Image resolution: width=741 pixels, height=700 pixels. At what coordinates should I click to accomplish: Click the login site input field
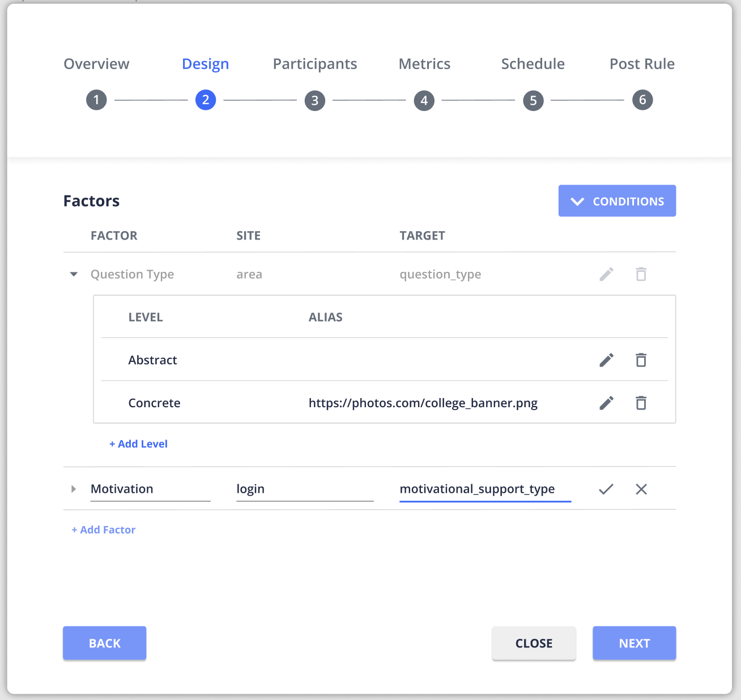305,489
